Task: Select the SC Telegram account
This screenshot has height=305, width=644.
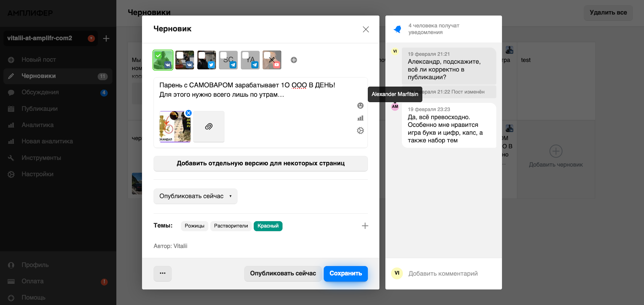Action: (x=228, y=60)
